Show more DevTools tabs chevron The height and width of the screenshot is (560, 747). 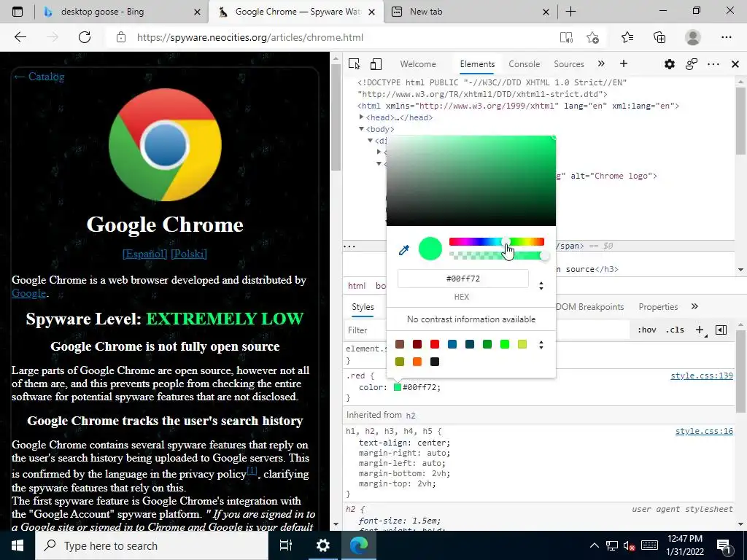point(601,64)
